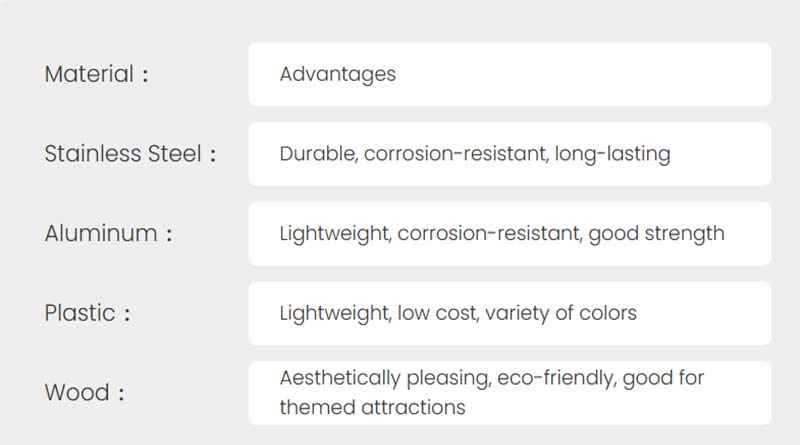Viewport: 800px width, 445px height.
Task: Click the "Stainless Steel :" label
Action: 130,154
